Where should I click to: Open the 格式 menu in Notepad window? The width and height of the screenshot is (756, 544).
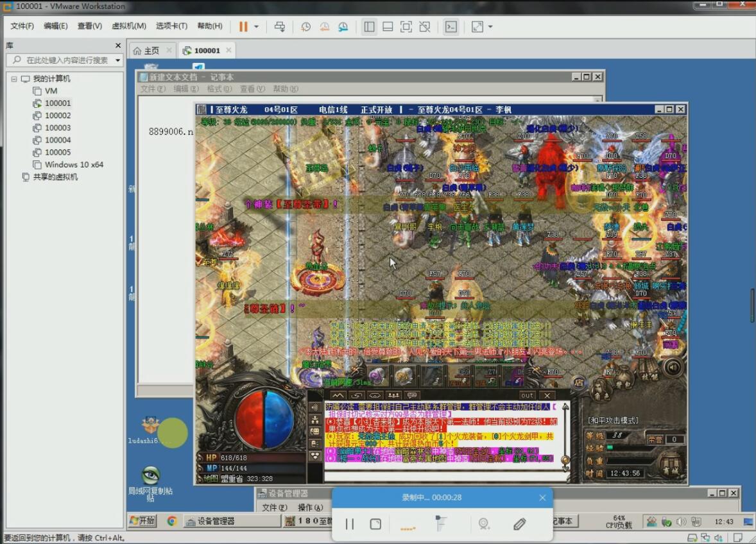[x=219, y=89]
